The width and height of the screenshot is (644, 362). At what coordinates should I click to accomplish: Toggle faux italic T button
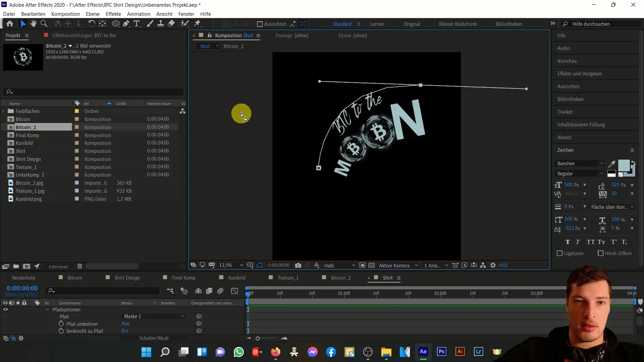click(x=578, y=242)
